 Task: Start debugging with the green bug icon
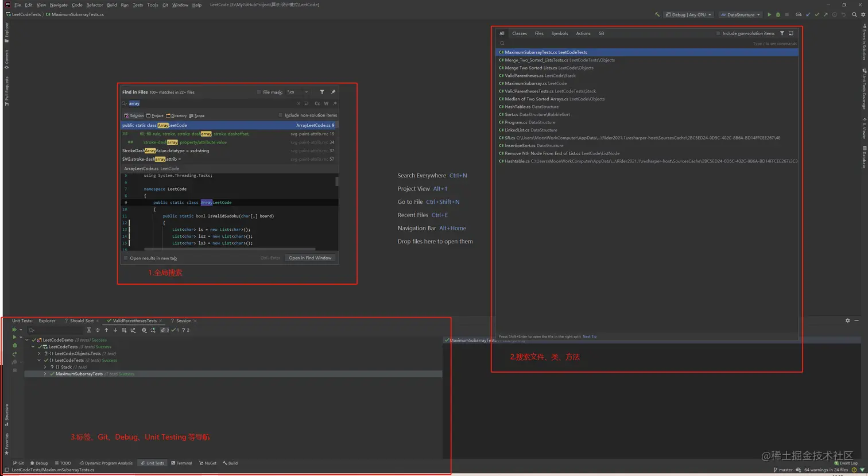[x=778, y=14]
